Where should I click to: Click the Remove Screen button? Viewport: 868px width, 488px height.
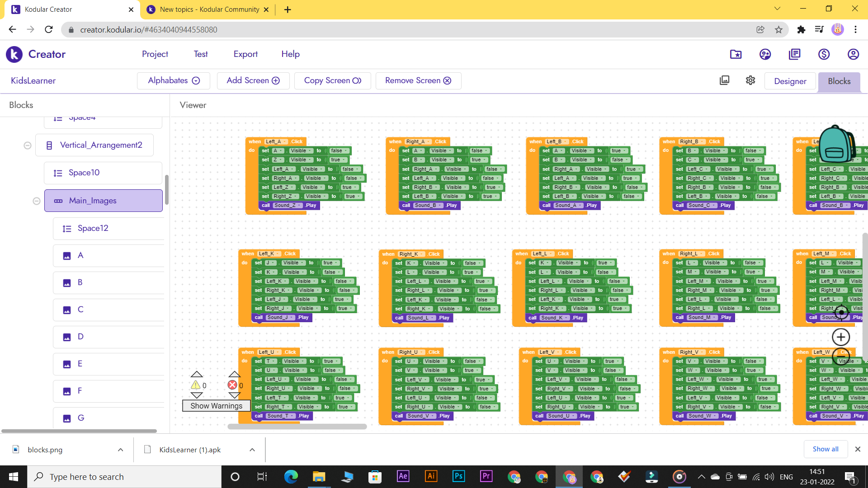[418, 81]
